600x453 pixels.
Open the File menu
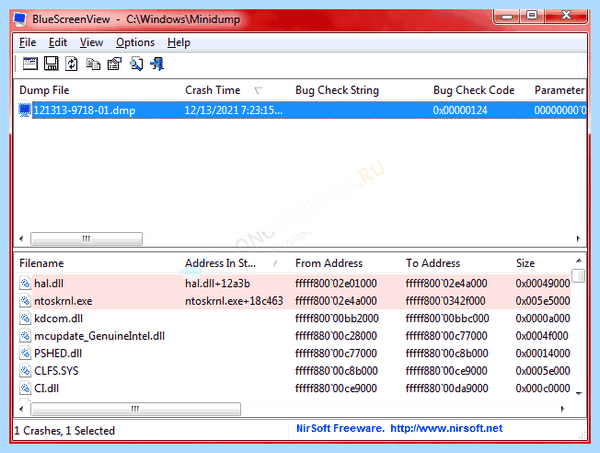tap(28, 42)
